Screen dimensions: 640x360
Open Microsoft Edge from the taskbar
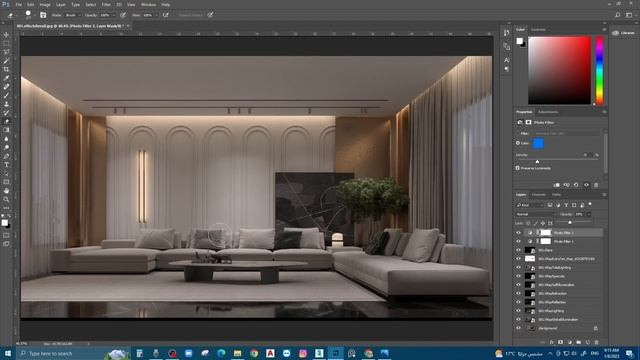click(x=221, y=353)
